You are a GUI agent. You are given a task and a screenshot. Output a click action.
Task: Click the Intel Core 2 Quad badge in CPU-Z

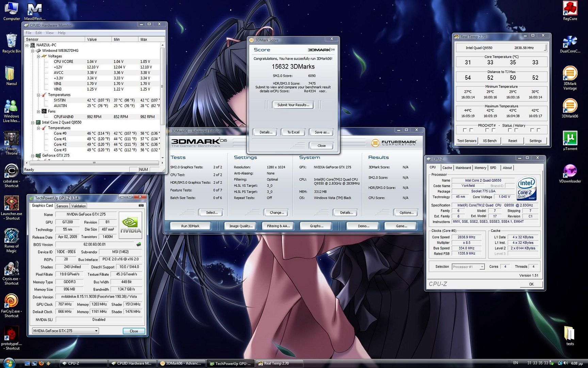coord(527,188)
